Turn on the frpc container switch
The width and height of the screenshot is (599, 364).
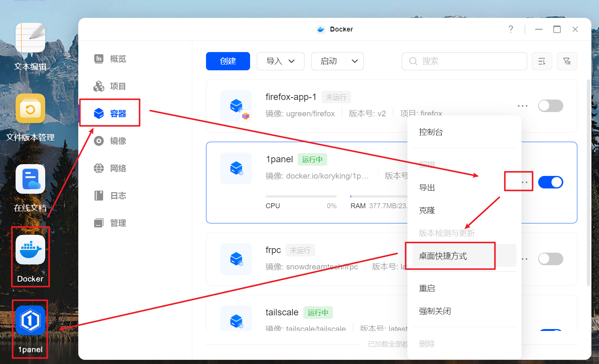[550, 259]
